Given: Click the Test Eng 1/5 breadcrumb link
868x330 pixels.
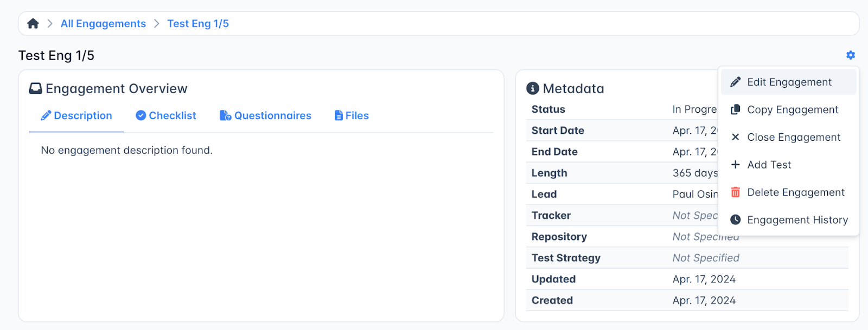Looking at the screenshot, I should [198, 23].
